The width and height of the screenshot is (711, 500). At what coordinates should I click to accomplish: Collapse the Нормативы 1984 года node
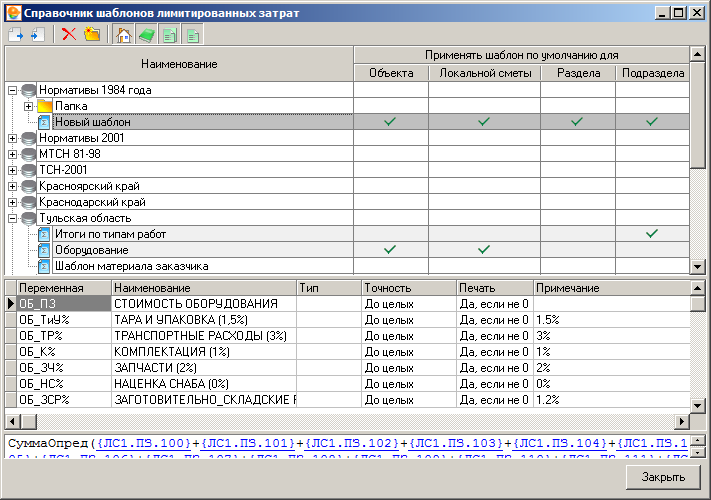pos(12,91)
